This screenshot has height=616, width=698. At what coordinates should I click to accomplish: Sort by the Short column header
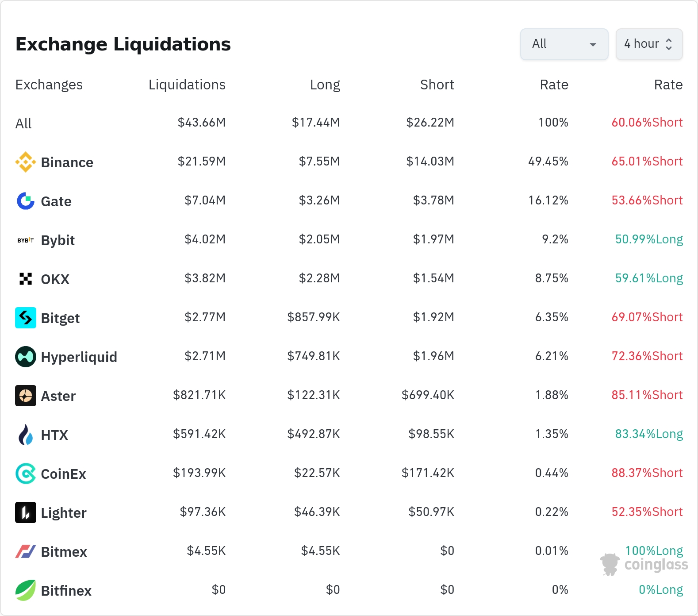[x=437, y=85]
